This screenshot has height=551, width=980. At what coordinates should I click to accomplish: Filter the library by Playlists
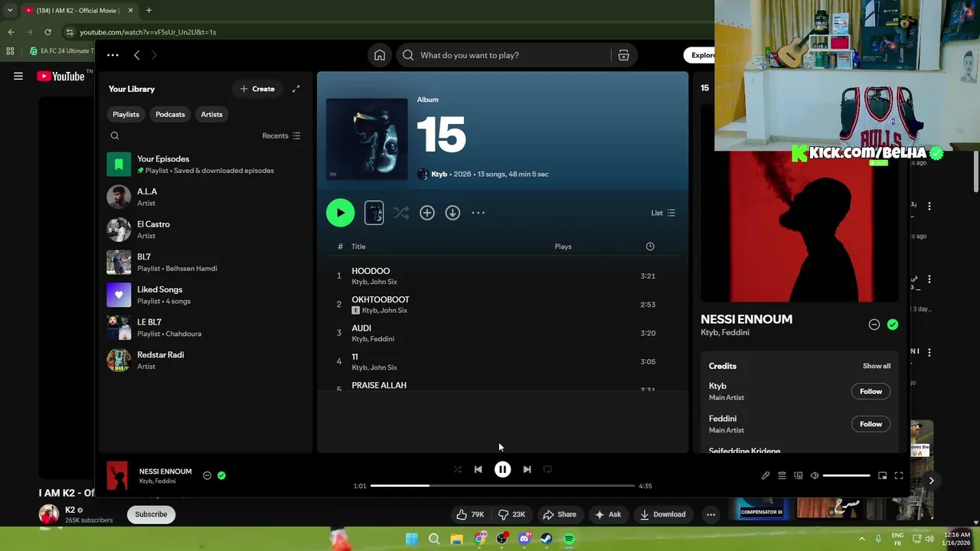click(x=126, y=114)
